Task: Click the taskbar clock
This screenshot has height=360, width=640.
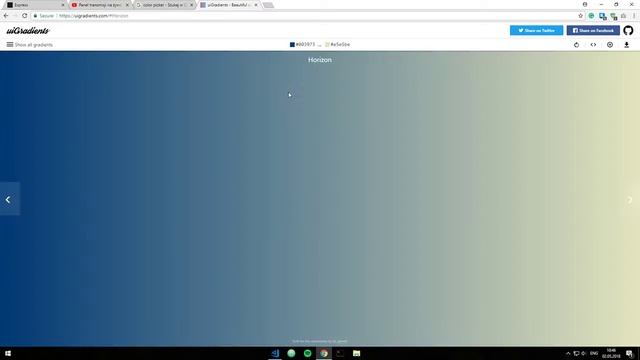Action: [x=611, y=353]
